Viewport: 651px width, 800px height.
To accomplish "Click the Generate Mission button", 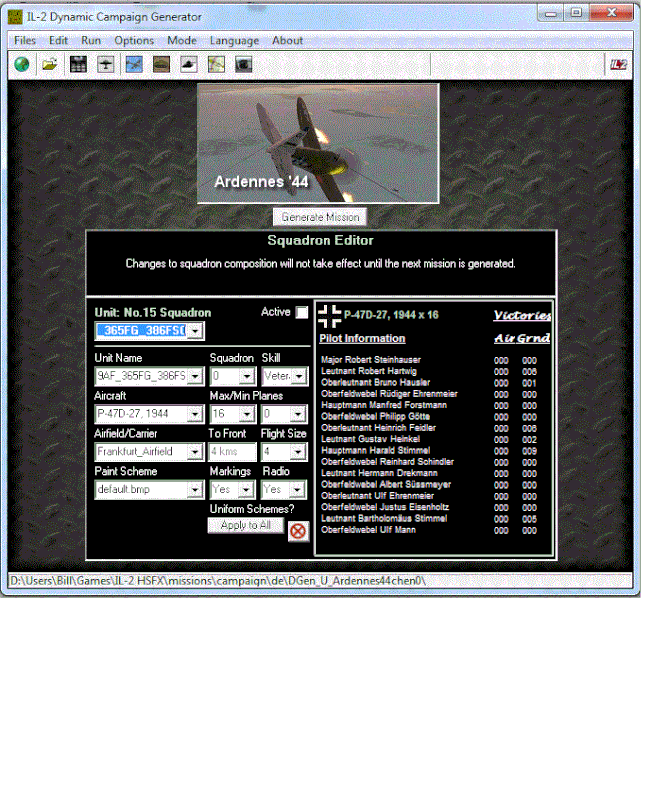I will pos(320,217).
